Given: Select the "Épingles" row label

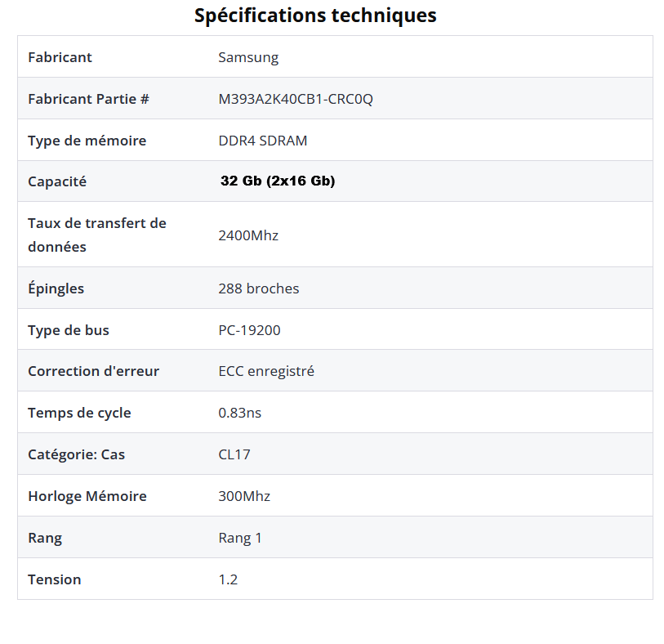Looking at the screenshot, I should click(x=56, y=288).
